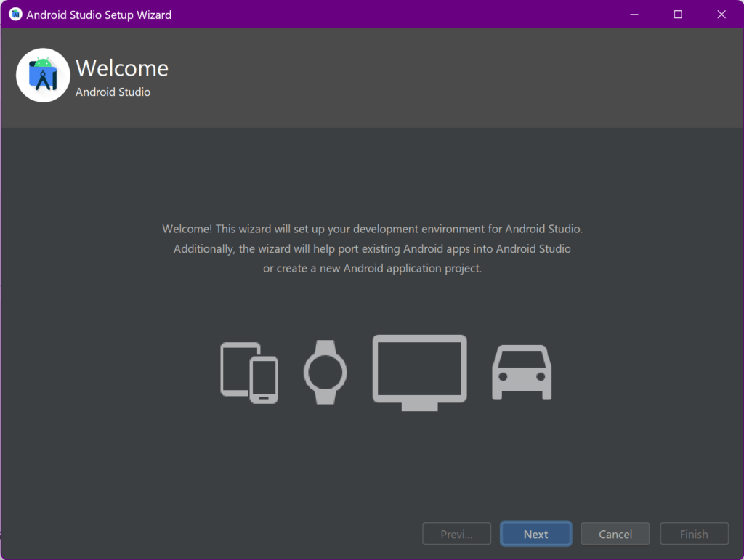Click the Cancel button
The height and width of the screenshot is (560, 744).
pos(615,534)
